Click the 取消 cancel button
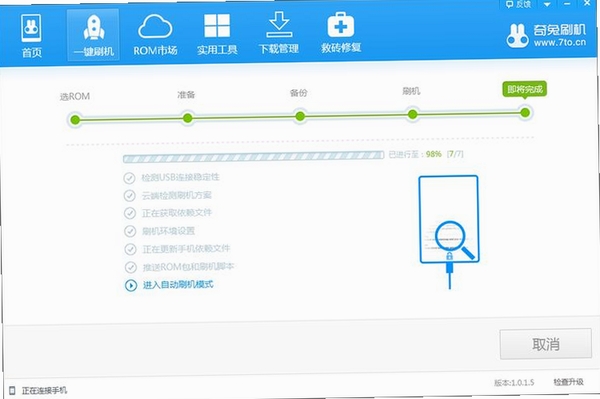This screenshot has width=600, height=399. coord(546,344)
